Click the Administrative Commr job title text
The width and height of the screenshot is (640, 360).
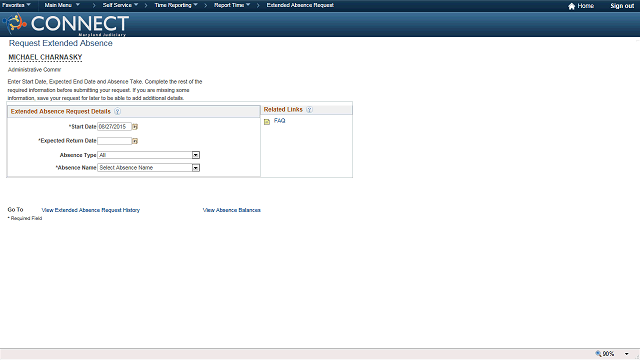[x=34, y=70]
